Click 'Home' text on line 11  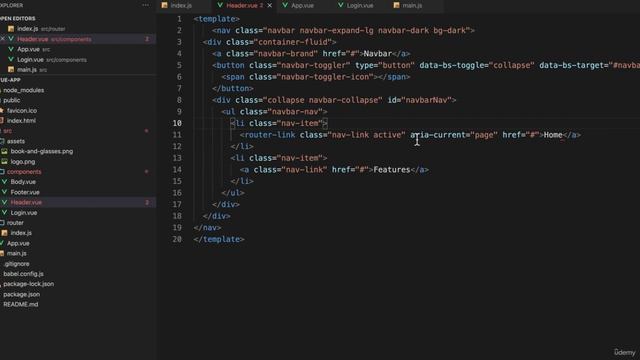click(x=553, y=135)
